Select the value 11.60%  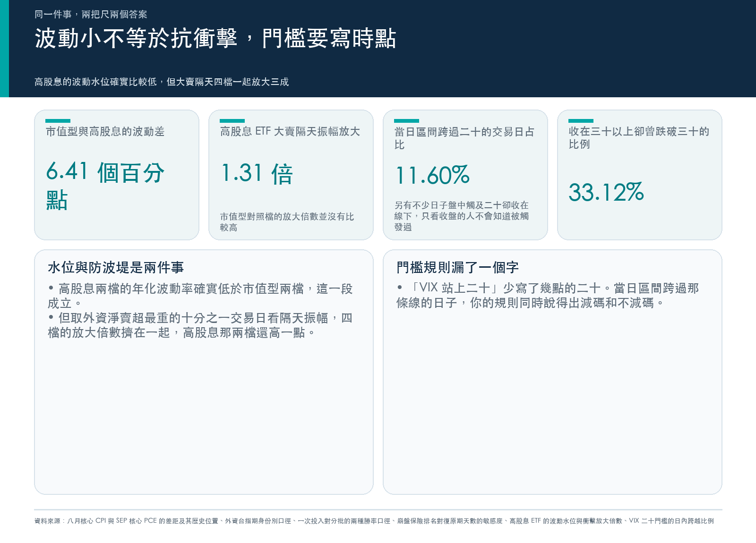coord(432,175)
